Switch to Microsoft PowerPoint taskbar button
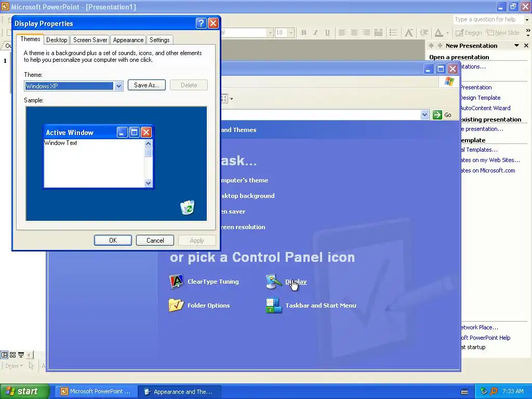 coord(96,391)
